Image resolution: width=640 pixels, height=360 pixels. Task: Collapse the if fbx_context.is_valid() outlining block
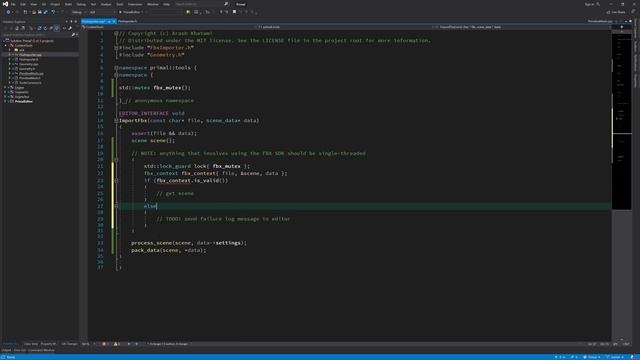(116, 180)
